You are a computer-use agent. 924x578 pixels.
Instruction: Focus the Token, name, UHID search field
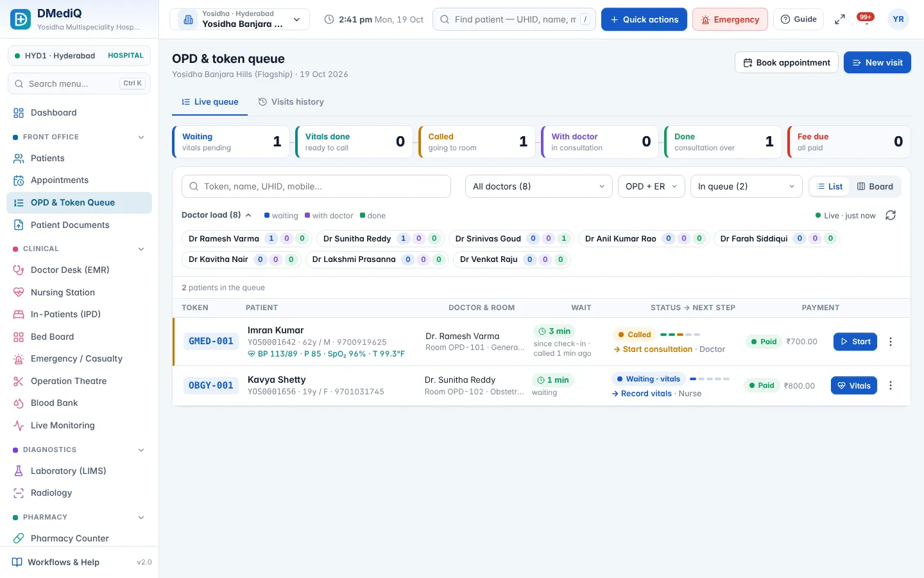tap(316, 186)
